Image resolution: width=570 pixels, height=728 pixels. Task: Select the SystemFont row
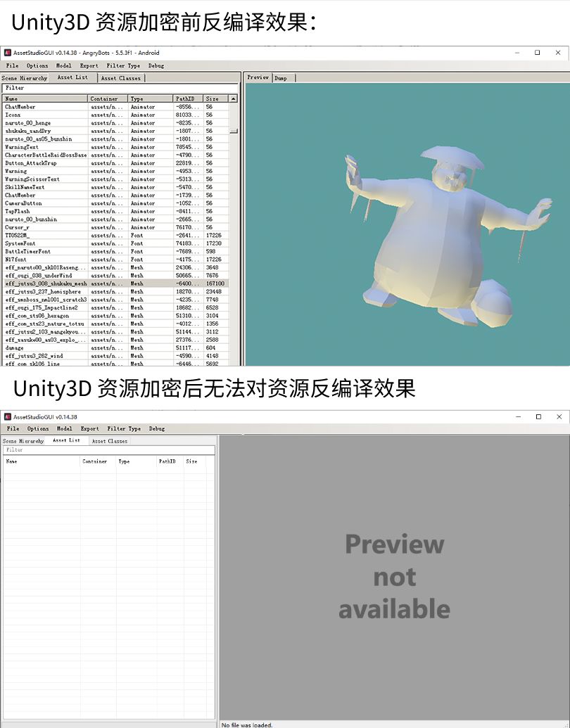coord(115,243)
